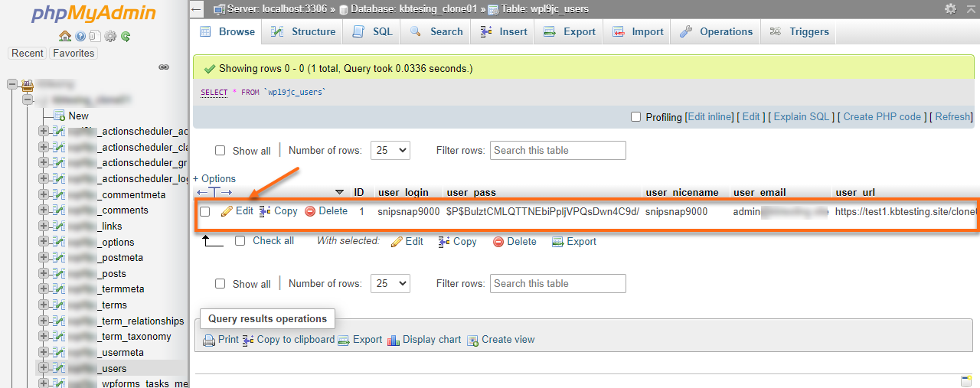The image size is (980, 388).
Task: Select the snipsnap9000 row checkbox
Action: tap(205, 211)
